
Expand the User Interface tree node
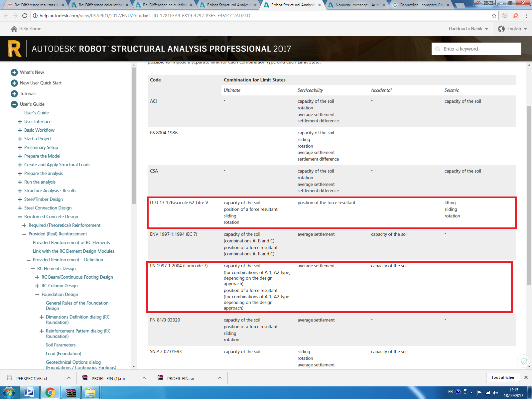[x=20, y=122]
